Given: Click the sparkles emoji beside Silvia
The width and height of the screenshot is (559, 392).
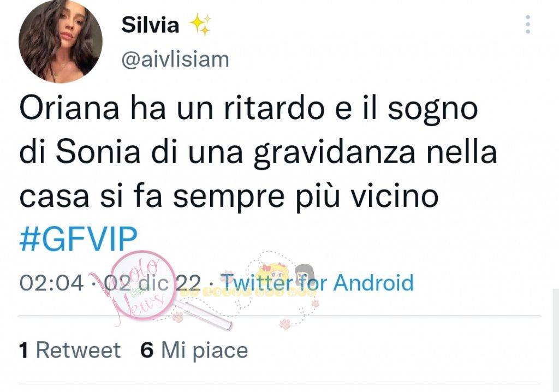Looking at the screenshot, I should coord(200,25).
